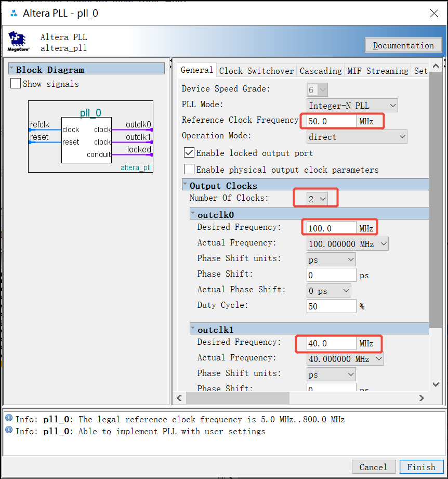Select the General tab
Screen dimensions: 448x479
tap(197, 70)
